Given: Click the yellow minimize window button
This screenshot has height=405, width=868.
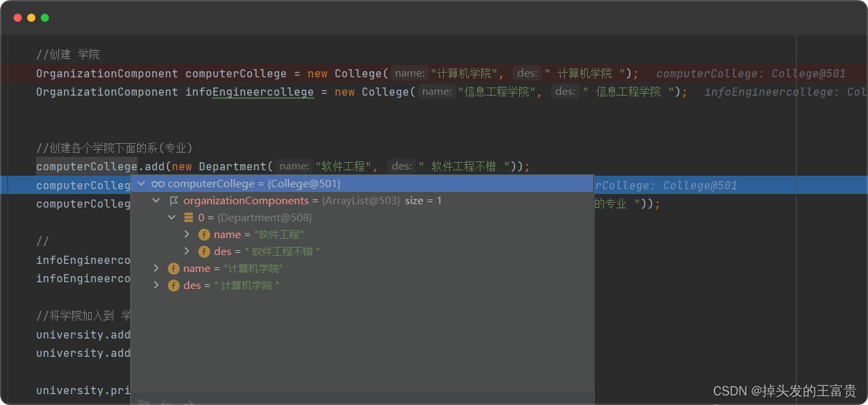Looking at the screenshot, I should click(x=31, y=18).
